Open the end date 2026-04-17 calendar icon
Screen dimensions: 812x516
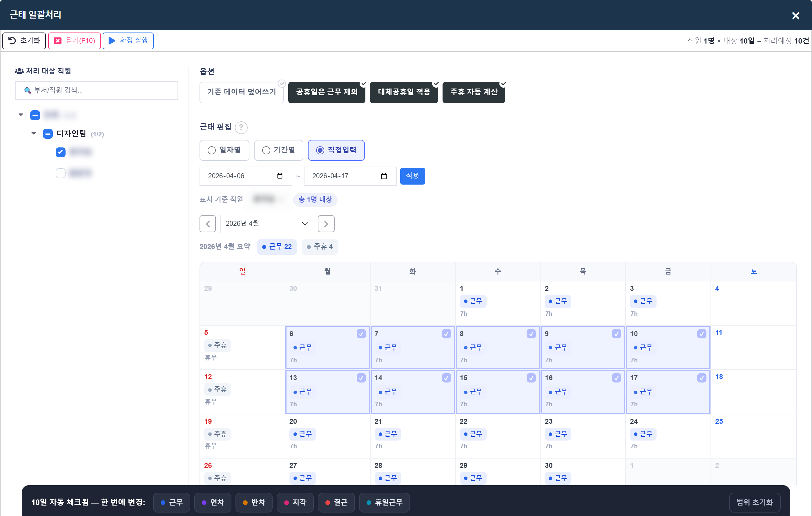point(384,176)
